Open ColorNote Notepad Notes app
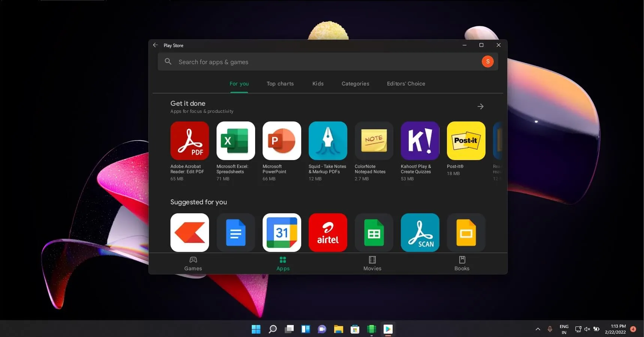The width and height of the screenshot is (644, 337). click(374, 141)
